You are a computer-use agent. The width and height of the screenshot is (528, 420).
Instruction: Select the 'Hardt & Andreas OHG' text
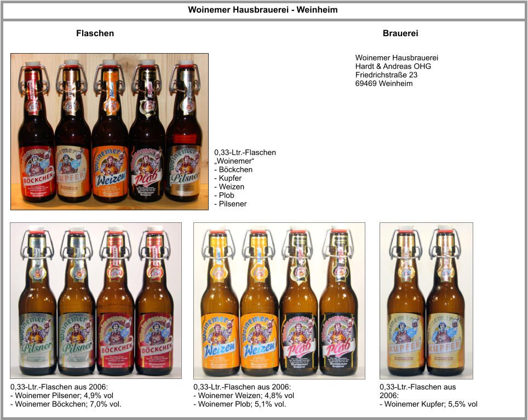point(393,66)
